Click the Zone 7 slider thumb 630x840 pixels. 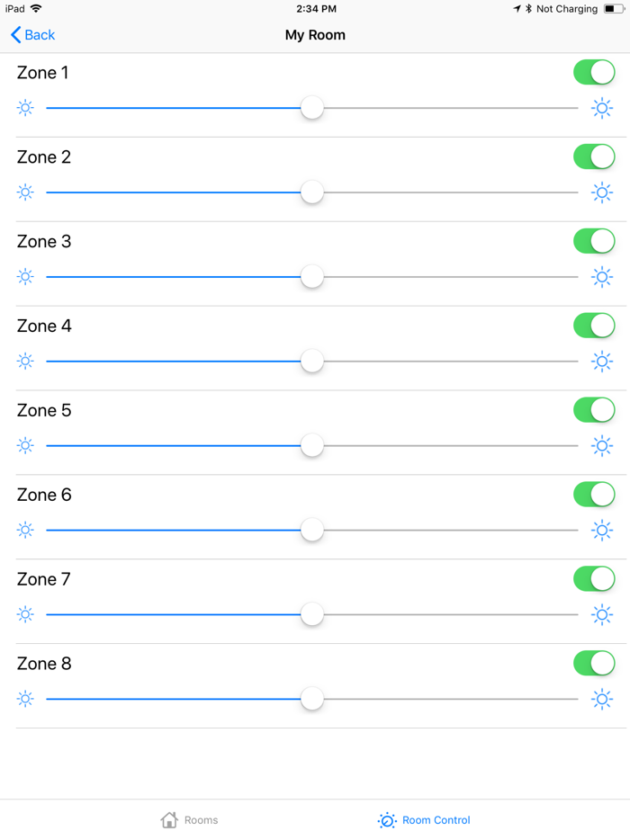(x=312, y=615)
